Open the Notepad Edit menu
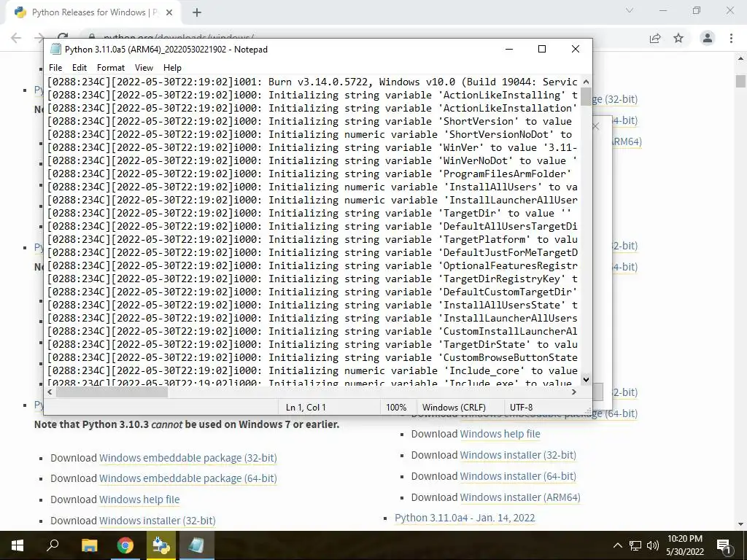This screenshot has height=560, width=747. 79,68
